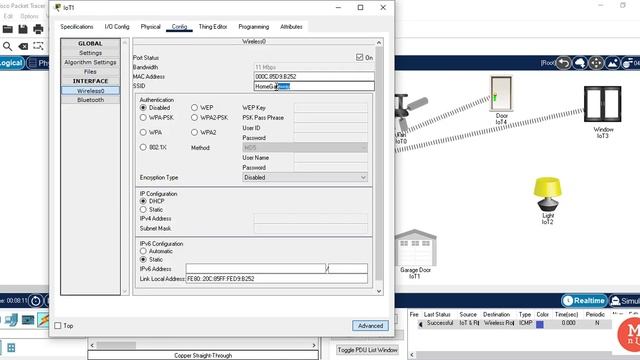Switch to the Programming tab
Screen dimensions: 640x360
(253, 27)
